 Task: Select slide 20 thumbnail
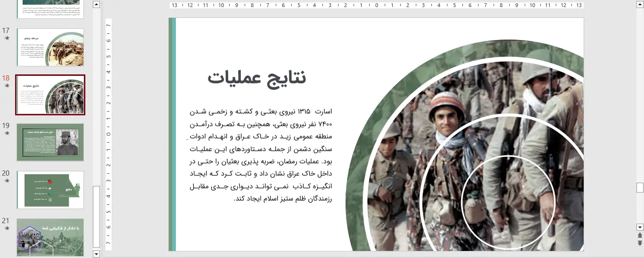[50, 190]
